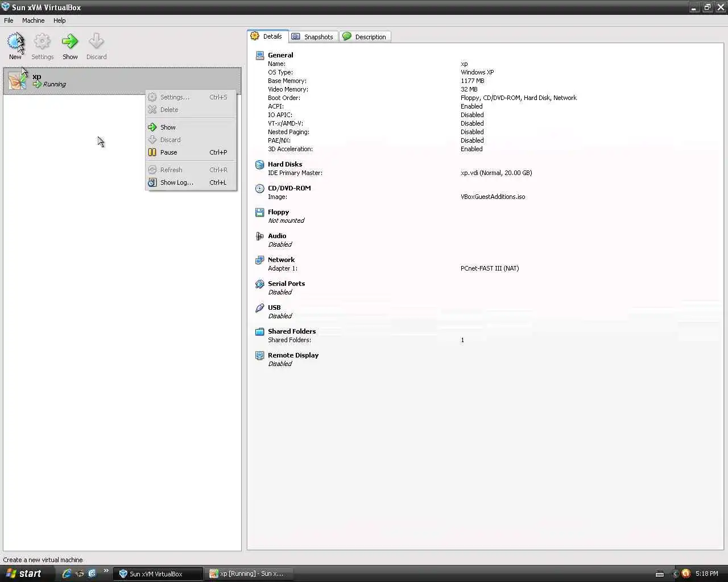The width and height of the screenshot is (728, 582).
Task: Click the Floppy diskette icon
Action: pos(260,212)
